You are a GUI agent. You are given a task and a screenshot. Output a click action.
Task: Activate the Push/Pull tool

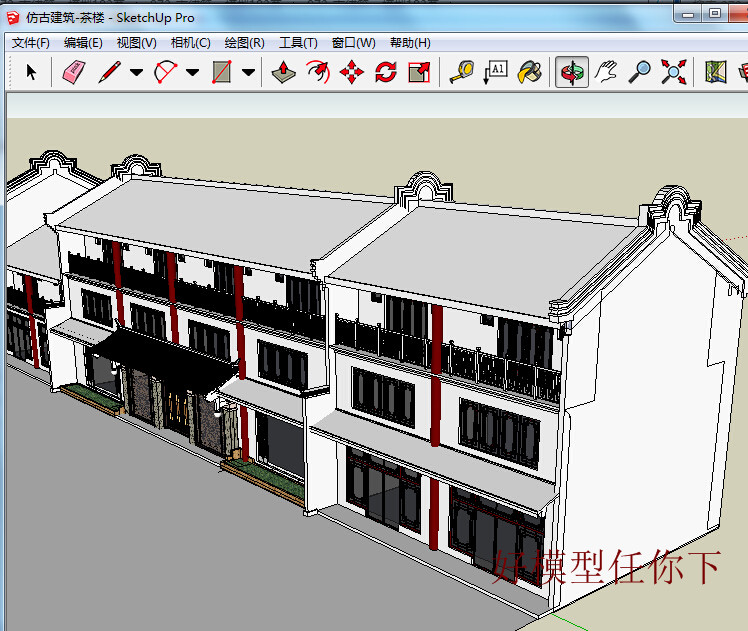point(283,72)
